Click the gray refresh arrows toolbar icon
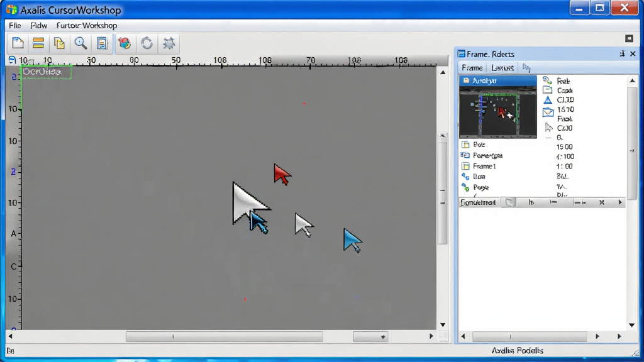644x362 pixels. pos(147,43)
